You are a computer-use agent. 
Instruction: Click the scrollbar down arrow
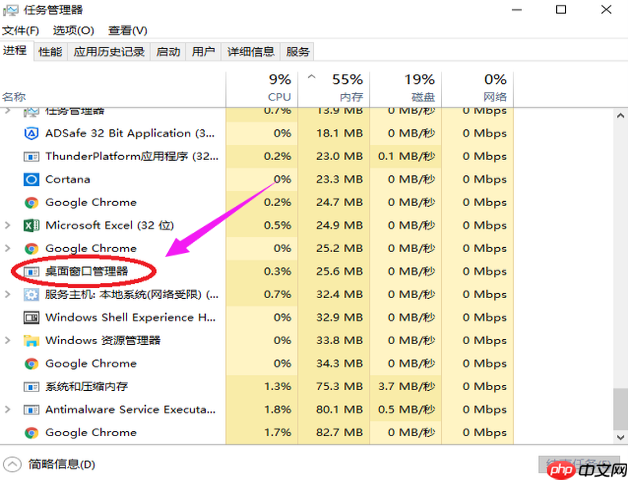(620, 437)
